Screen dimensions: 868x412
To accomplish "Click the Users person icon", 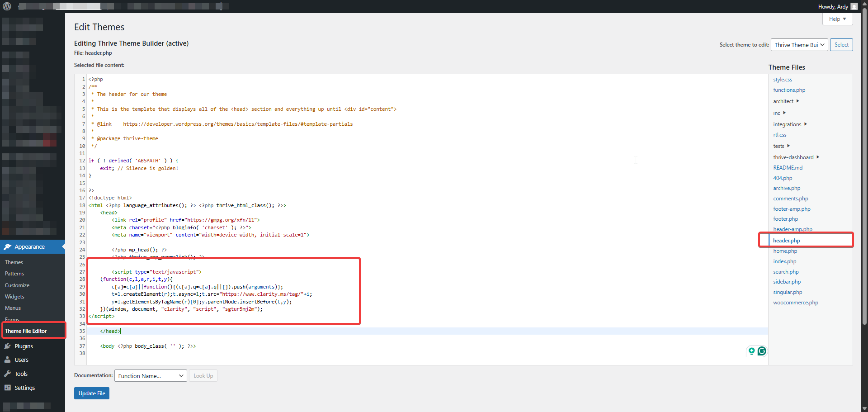I will pos(7,360).
